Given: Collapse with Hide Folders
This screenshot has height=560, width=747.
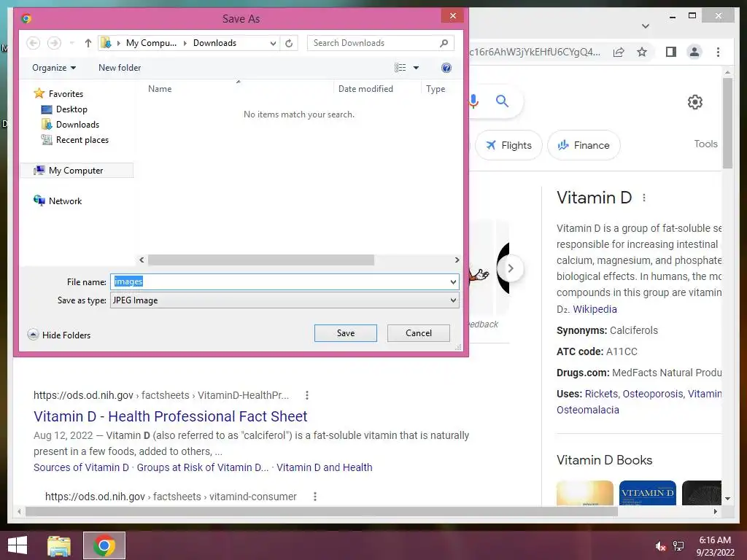Looking at the screenshot, I should coord(59,335).
